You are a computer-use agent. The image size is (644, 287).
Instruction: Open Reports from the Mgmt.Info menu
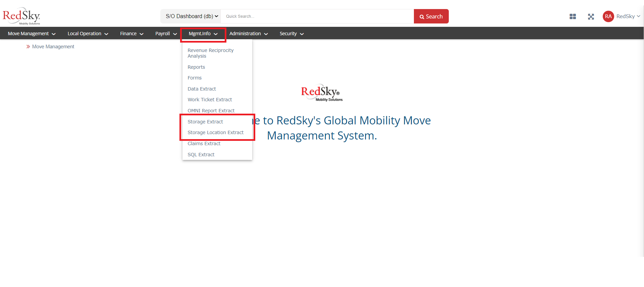coord(196,67)
